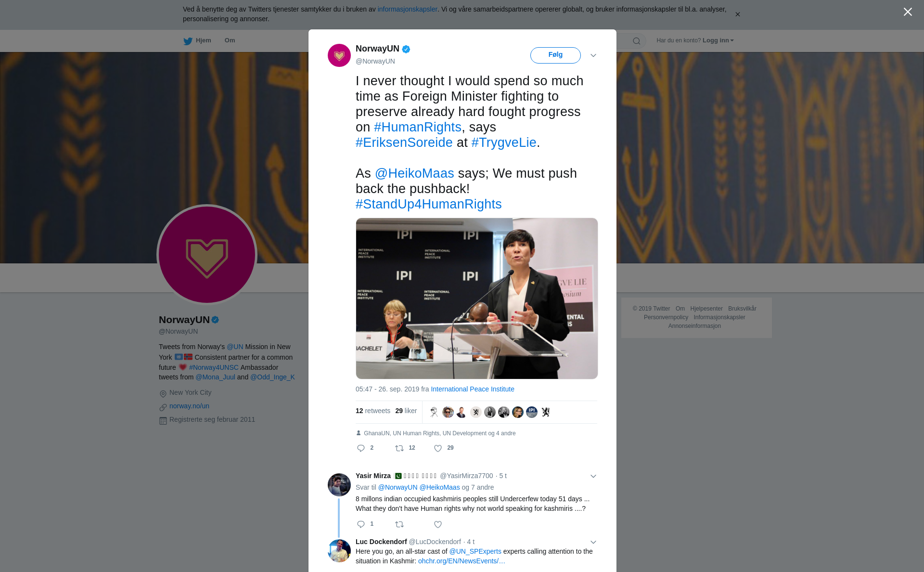Open the Logg inn dropdown
This screenshot has width=924, height=572.
[718, 40]
